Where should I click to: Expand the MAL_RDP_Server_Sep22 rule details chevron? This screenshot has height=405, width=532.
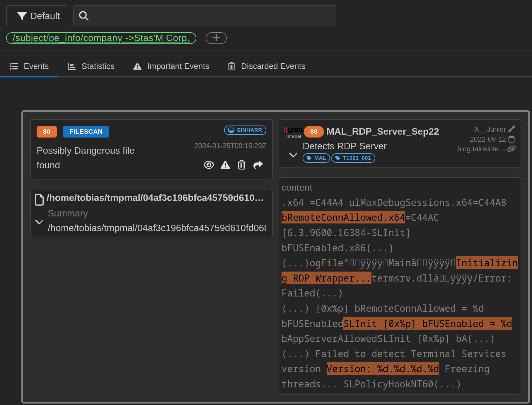point(293,155)
